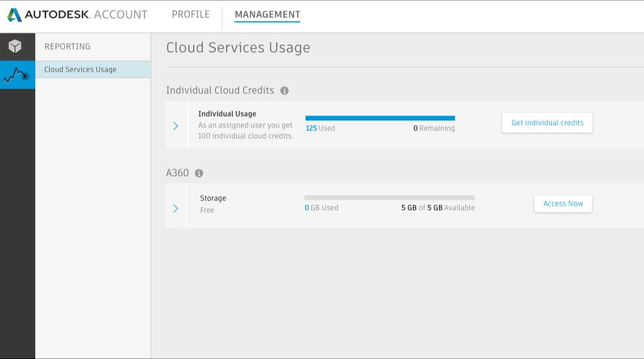Click the '0 Remaining' value
Image resolution: width=644 pixels, height=359 pixels.
pyautogui.click(x=434, y=128)
